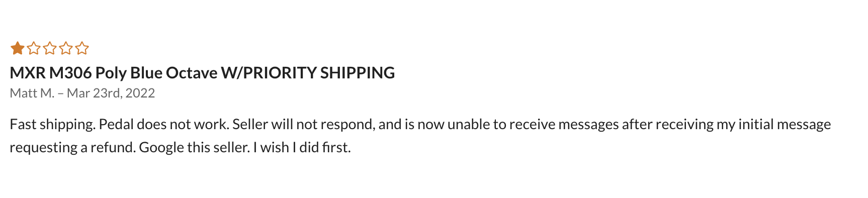Viewport: 868px width, 198px height.
Task: Click the sentence 'Pedal does not work.'
Action: [164, 124]
